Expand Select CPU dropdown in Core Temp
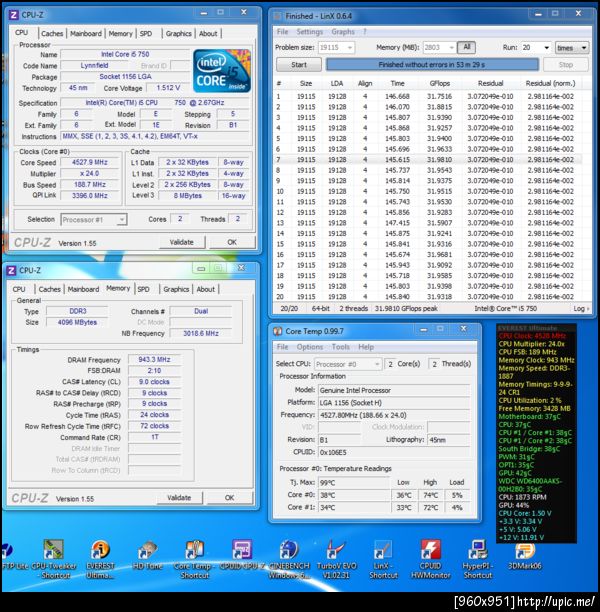The height and width of the screenshot is (612, 600). 377,364
